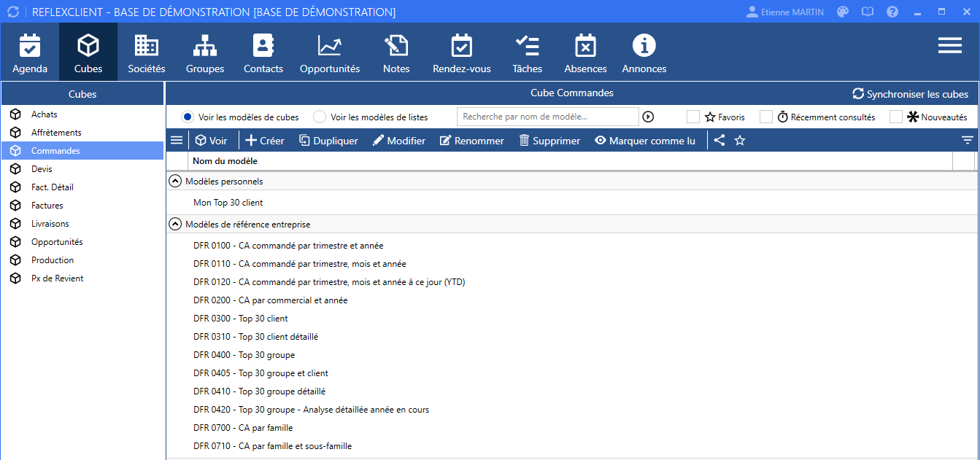The width and height of the screenshot is (980, 460).
Task: Run the model name search arrow
Action: (648, 117)
